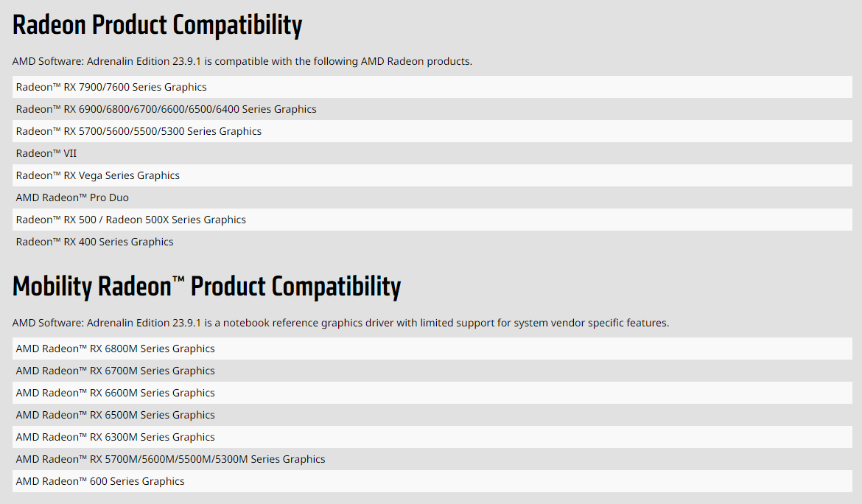This screenshot has height=504, width=862.
Task: Click the AMD Radeon Pro Duo entry
Action: click(72, 197)
